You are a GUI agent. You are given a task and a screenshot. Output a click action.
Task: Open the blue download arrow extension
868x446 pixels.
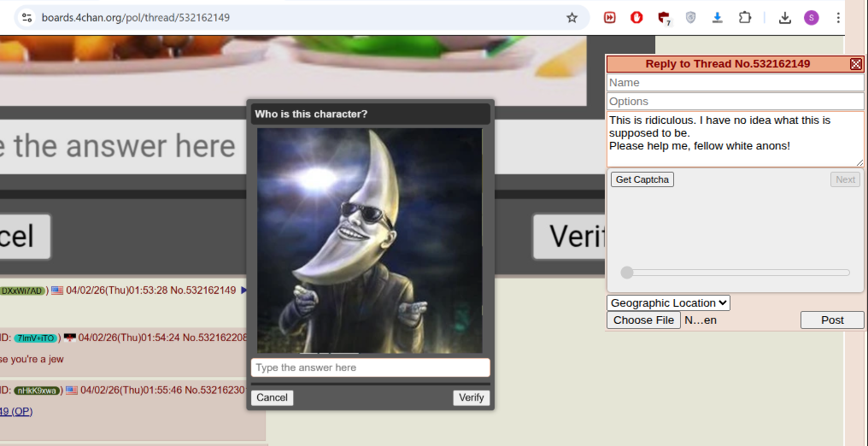[x=718, y=18]
